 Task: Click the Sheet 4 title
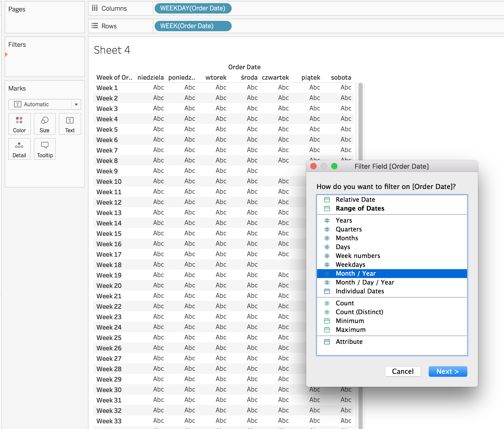click(x=112, y=50)
